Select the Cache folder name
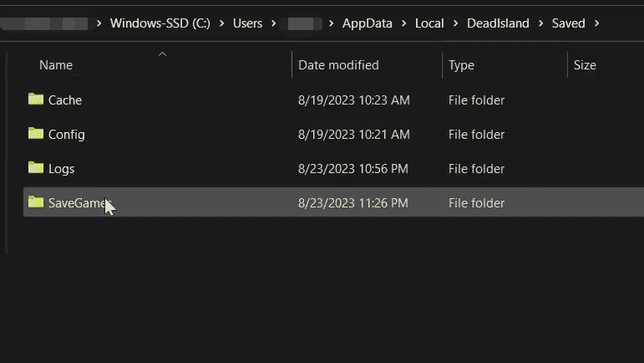Screen dimensions: 644x363 65,100
